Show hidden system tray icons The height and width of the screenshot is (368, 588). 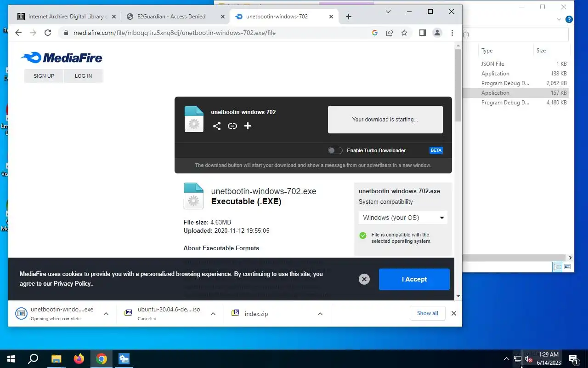click(507, 359)
